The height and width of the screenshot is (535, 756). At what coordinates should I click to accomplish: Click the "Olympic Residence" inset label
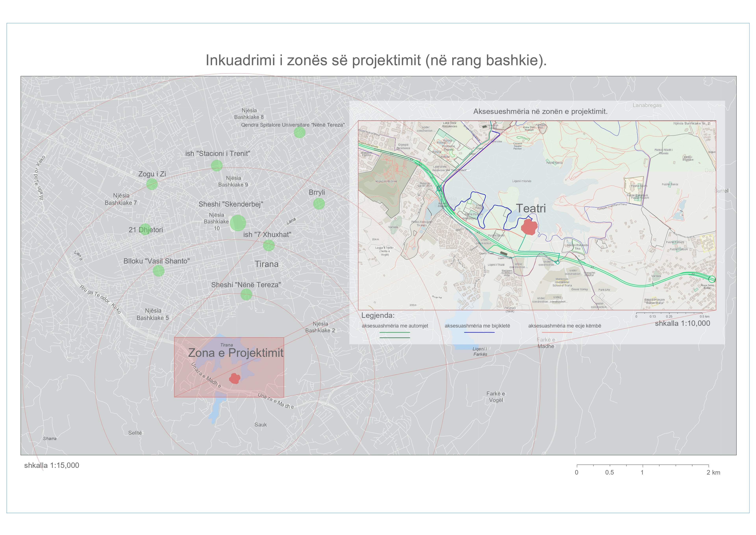pyautogui.click(x=403, y=146)
